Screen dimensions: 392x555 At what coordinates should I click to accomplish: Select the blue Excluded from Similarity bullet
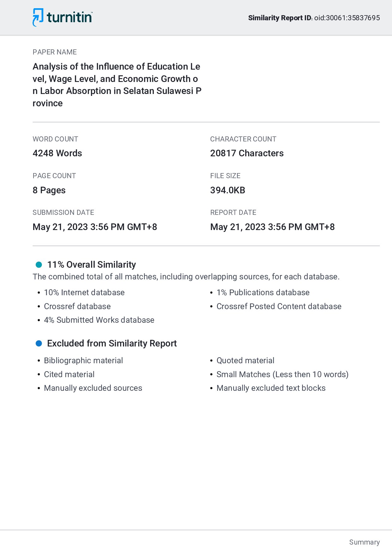[39, 343]
